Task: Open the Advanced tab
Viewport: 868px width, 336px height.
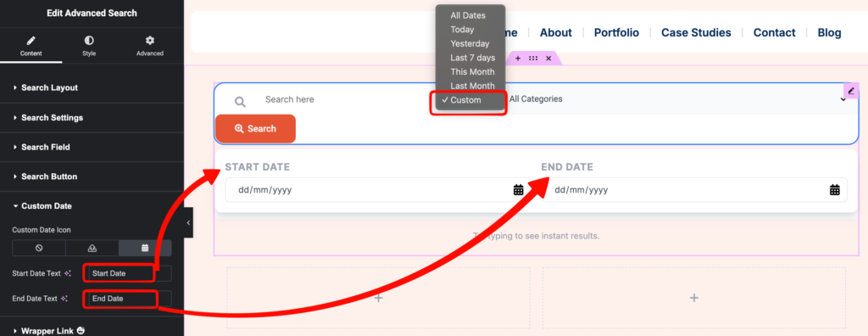Action: pyautogui.click(x=149, y=46)
